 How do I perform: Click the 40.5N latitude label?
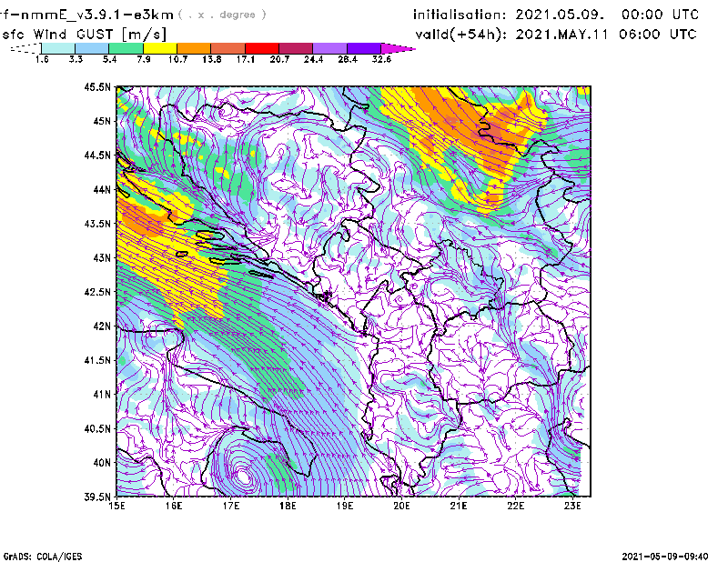97,428
